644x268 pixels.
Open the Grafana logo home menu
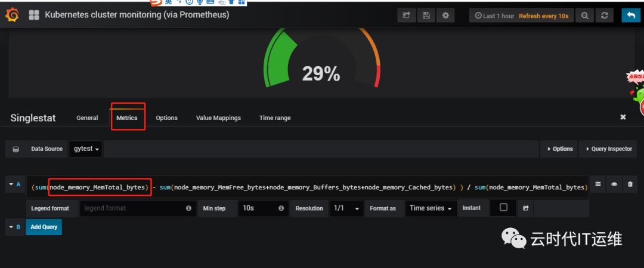tap(12, 15)
